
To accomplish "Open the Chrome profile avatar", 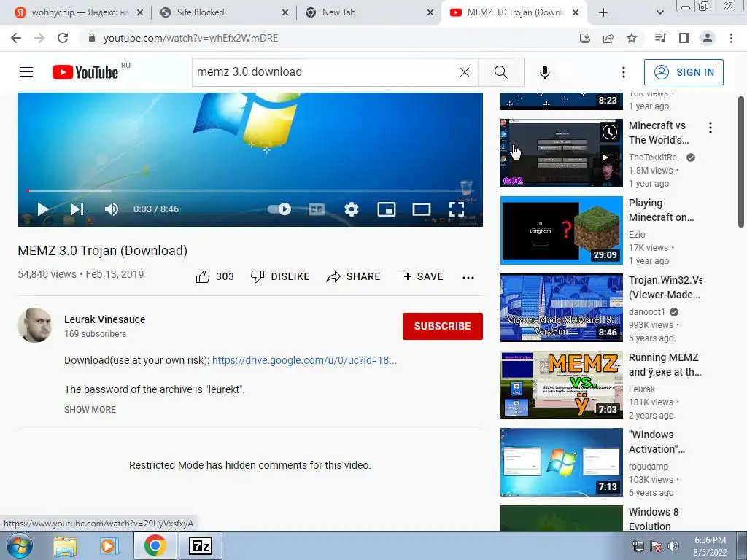I will point(708,38).
